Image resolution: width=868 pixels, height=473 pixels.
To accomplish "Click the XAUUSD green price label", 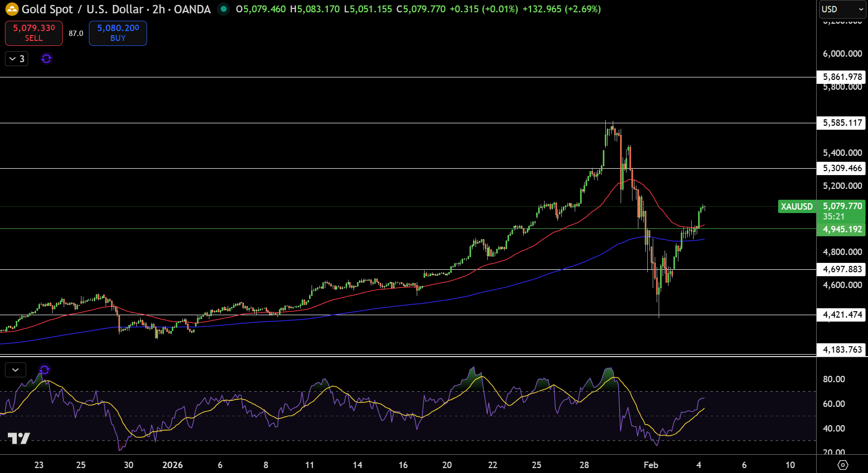I will point(797,206).
